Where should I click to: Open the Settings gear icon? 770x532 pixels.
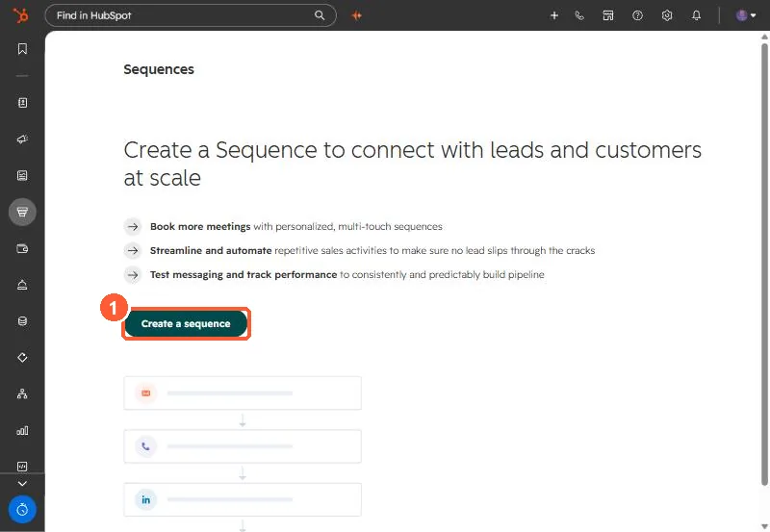coord(667,15)
